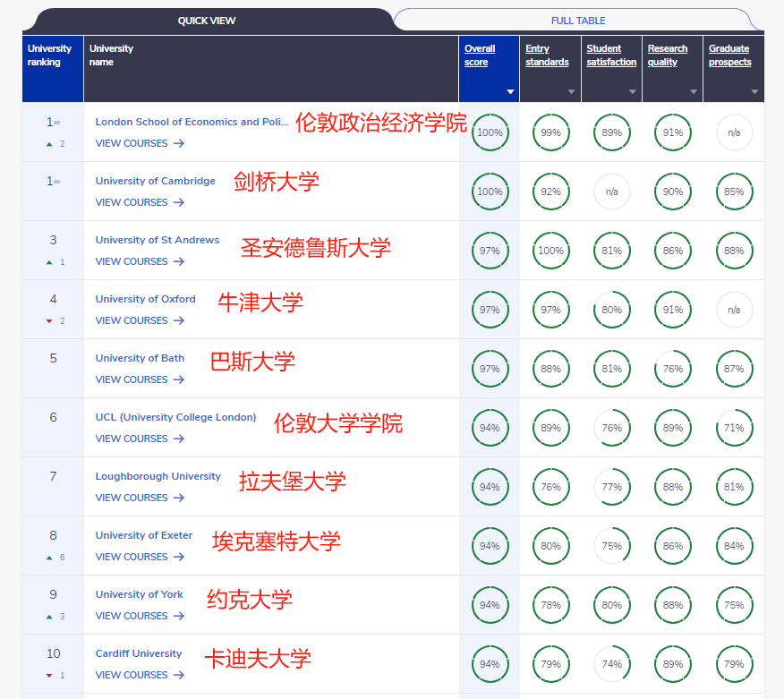This screenshot has height=699, width=784.
Task: Click Oxford rank-down red arrow icon
Action: (49, 321)
